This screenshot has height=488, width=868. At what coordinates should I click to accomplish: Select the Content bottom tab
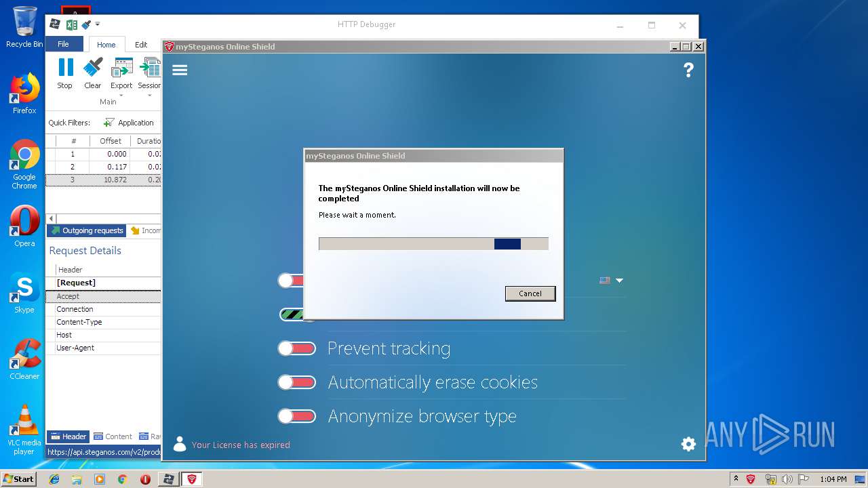click(x=113, y=436)
